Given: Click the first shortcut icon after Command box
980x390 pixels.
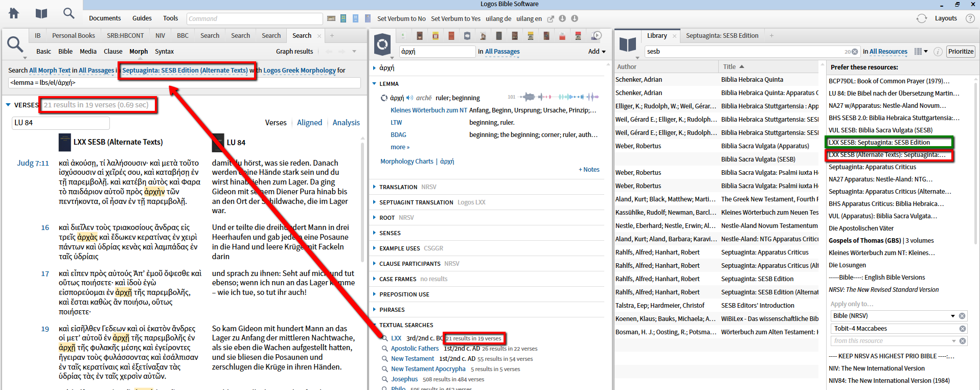Looking at the screenshot, I should click(331, 19).
